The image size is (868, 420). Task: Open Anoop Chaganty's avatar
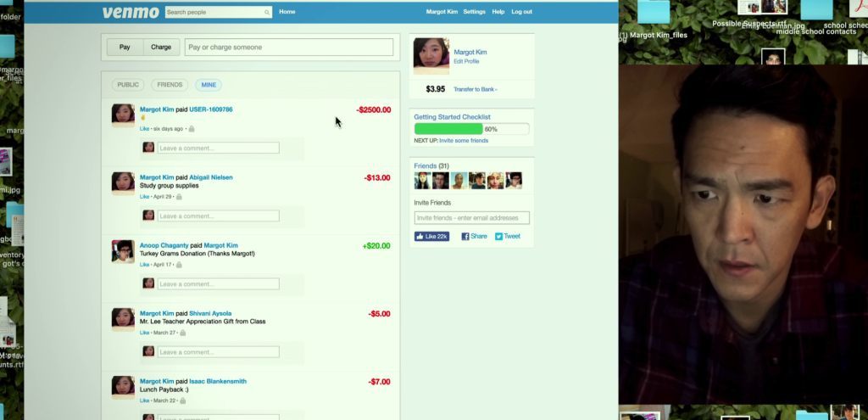pos(123,251)
